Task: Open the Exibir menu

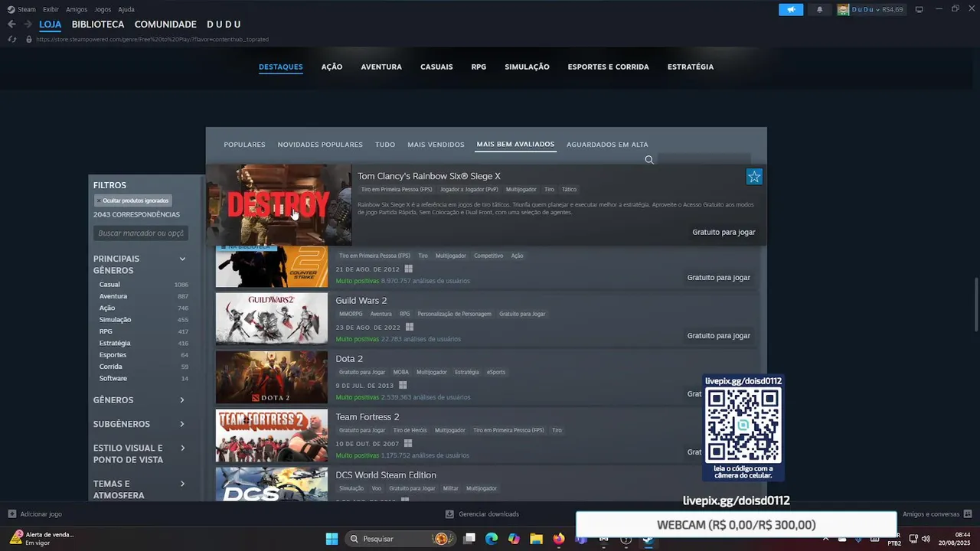Action: pos(51,9)
